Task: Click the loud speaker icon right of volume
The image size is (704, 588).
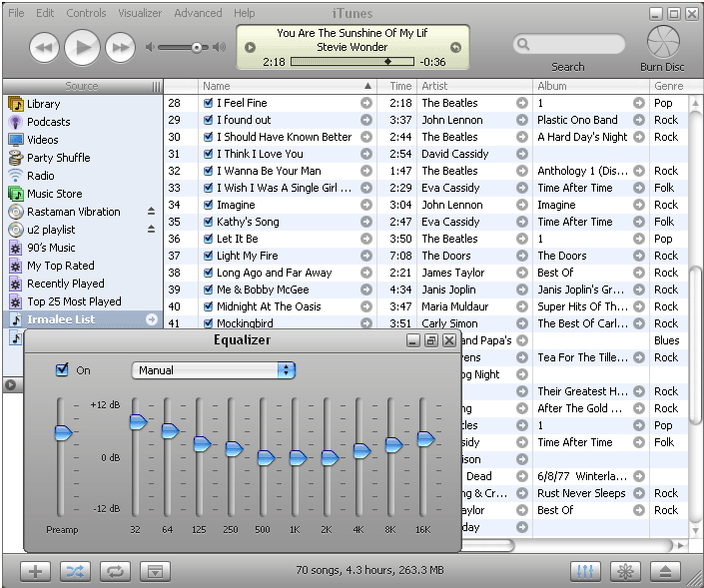Action: pos(219,47)
